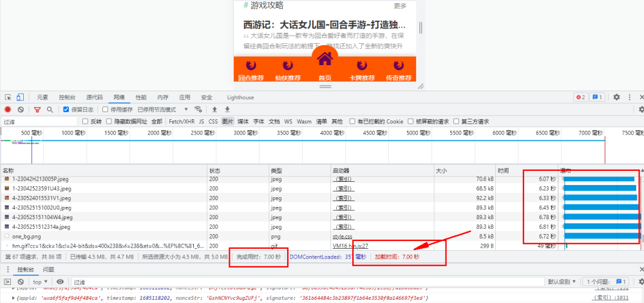Viewport: 644px width, 303px height.
Task: Open the top context selector dropdown
Action: click(x=40, y=282)
